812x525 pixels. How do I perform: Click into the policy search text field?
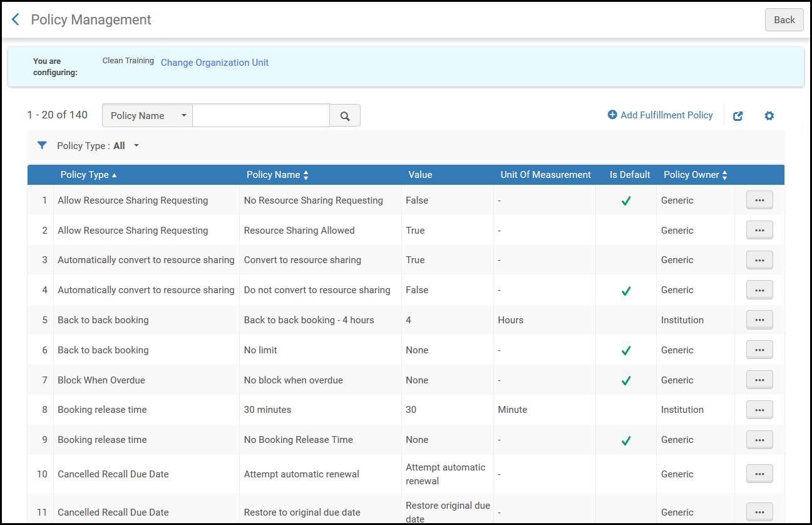coord(261,115)
